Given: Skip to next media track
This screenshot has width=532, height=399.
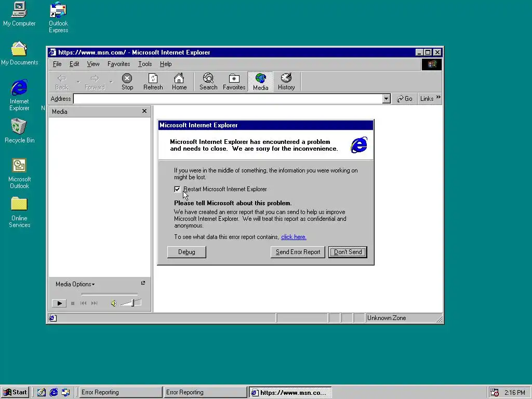Looking at the screenshot, I should click(x=95, y=303).
